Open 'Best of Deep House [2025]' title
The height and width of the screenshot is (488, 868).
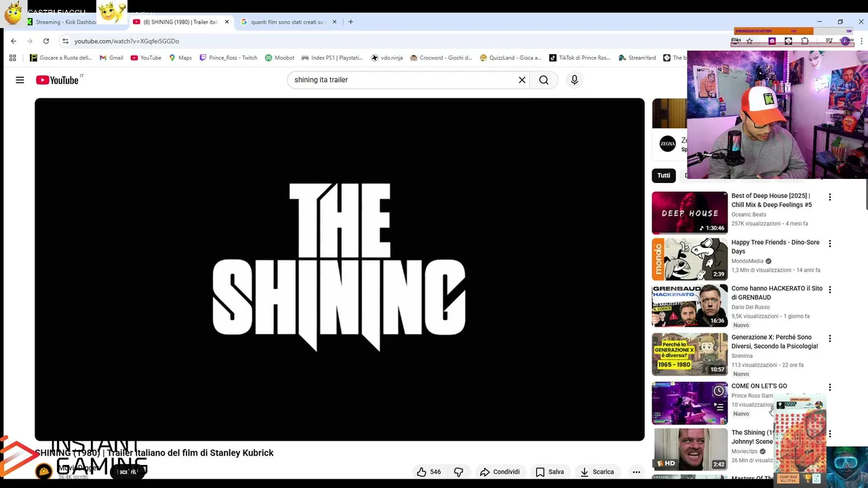point(771,200)
